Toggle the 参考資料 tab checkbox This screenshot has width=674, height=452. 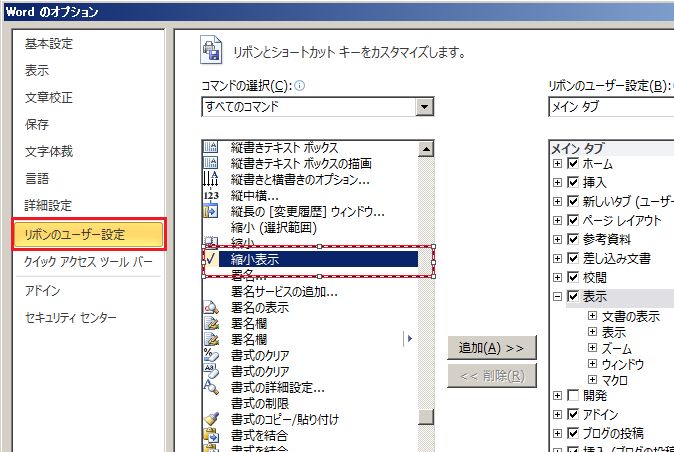(x=573, y=239)
